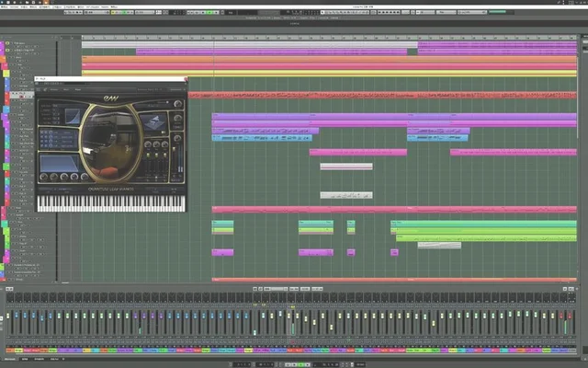Select the first blue MIDI clip in arrangement
Viewport: 588px width, 368px height.
pyautogui.click(x=262, y=138)
